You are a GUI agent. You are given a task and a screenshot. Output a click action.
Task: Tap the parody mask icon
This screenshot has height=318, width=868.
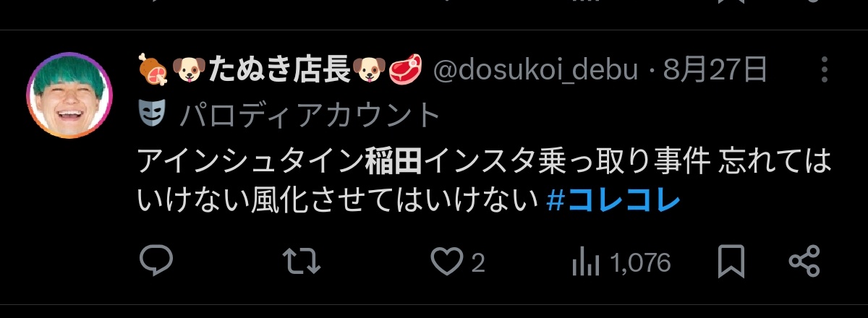[152, 113]
